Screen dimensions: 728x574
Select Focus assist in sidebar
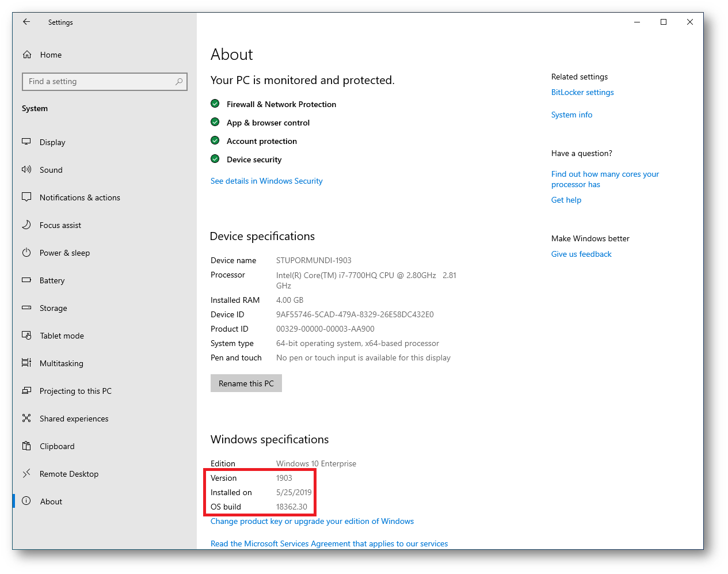(104, 225)
